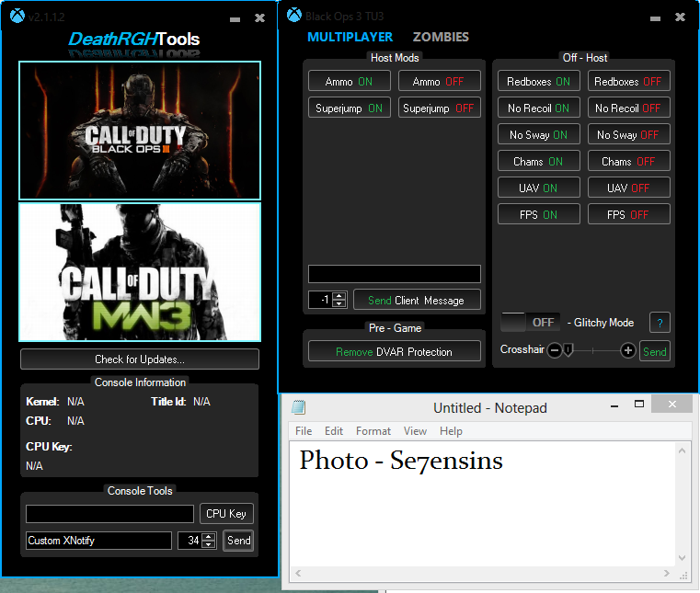Click Xbox logo icon in DeathRGHTools title bar
Screen dimensions: 700x593
point(17,16)
